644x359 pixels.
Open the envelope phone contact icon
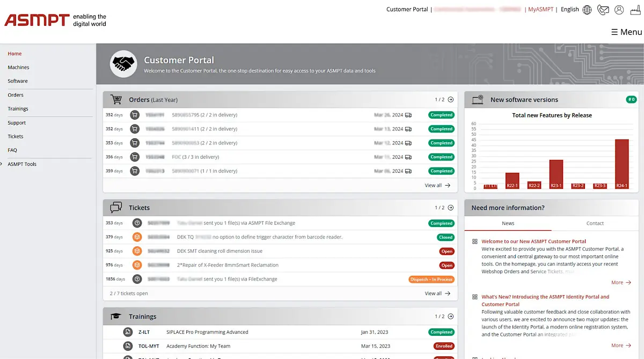pyautogui.click(x=603, y=10)
